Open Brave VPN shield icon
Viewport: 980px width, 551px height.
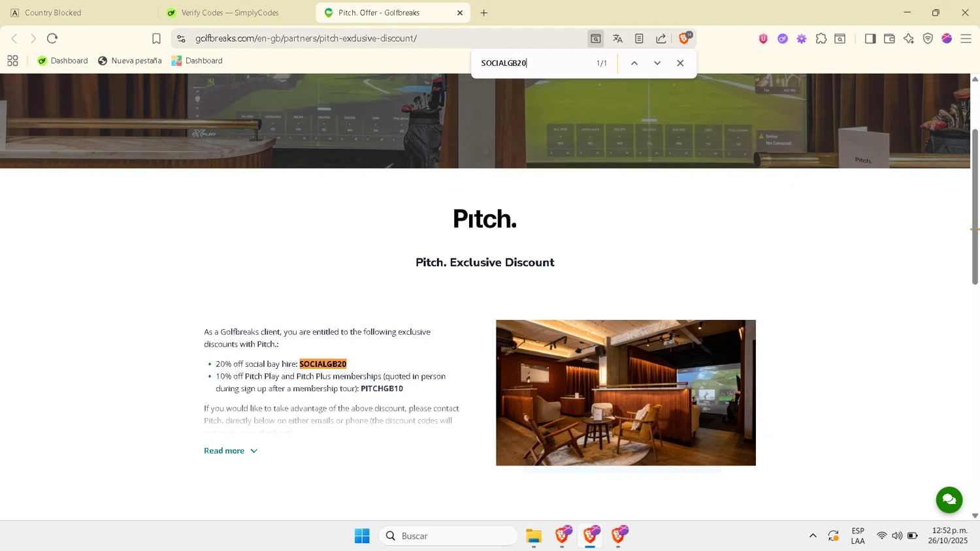point(928,39)
